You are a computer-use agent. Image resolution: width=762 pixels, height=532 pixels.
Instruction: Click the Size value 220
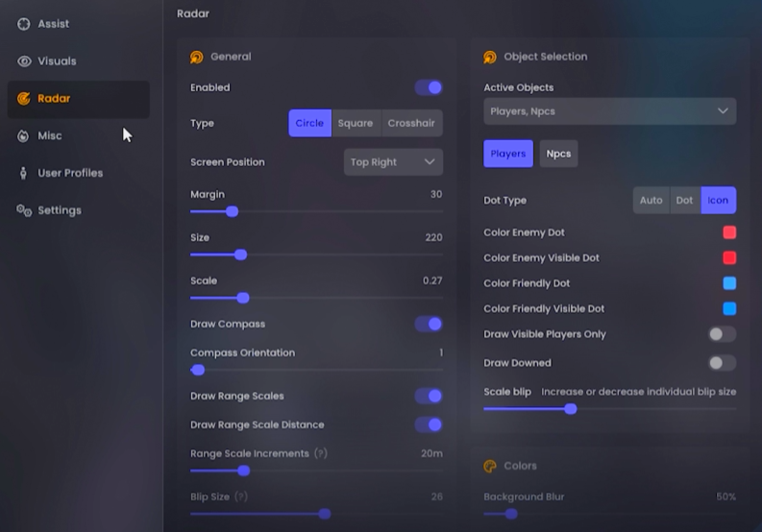(x=433, y=237)
